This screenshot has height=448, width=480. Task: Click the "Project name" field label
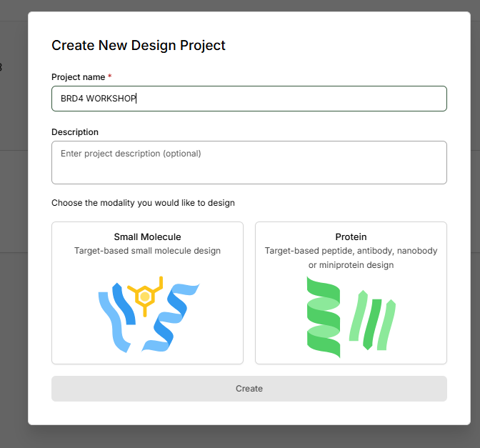click(x=78, y=77)
